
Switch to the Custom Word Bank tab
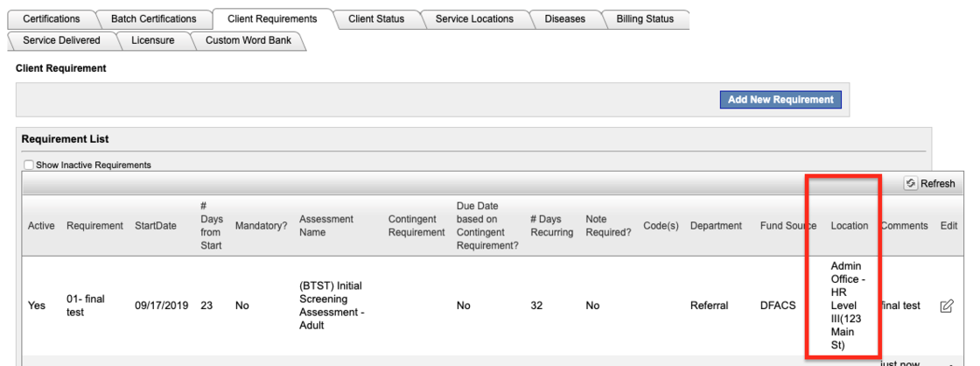[x=248, y=40]
